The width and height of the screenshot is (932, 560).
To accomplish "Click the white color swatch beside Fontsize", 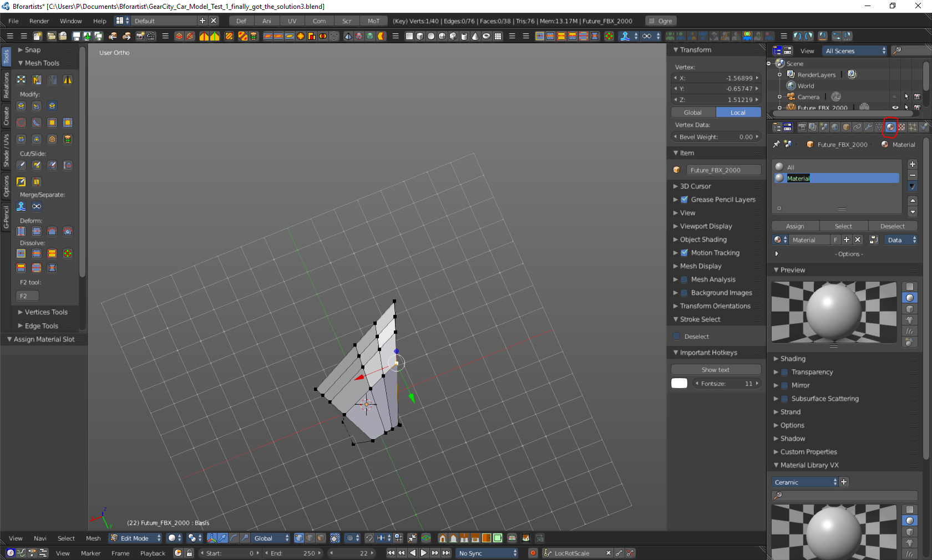I will (x=679, y=383).
